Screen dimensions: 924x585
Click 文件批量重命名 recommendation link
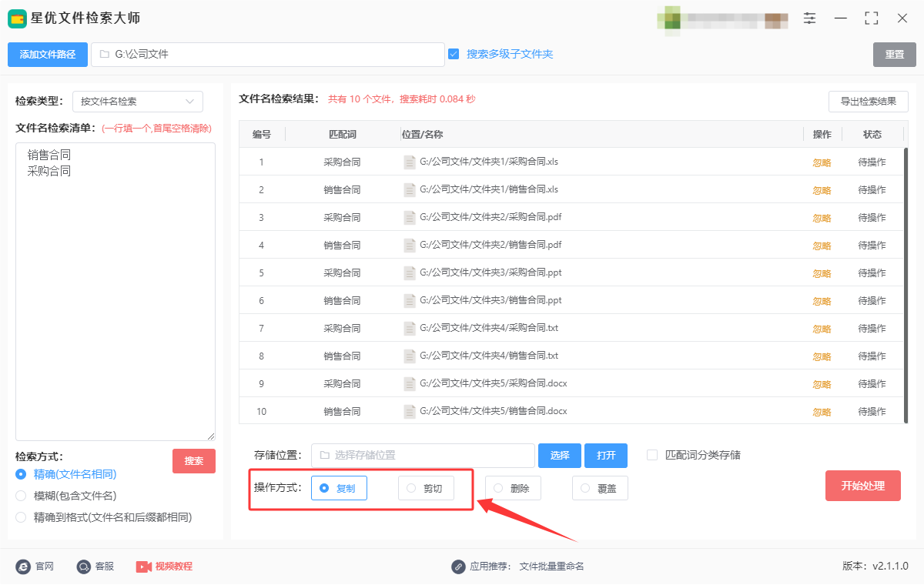point(552,567)
